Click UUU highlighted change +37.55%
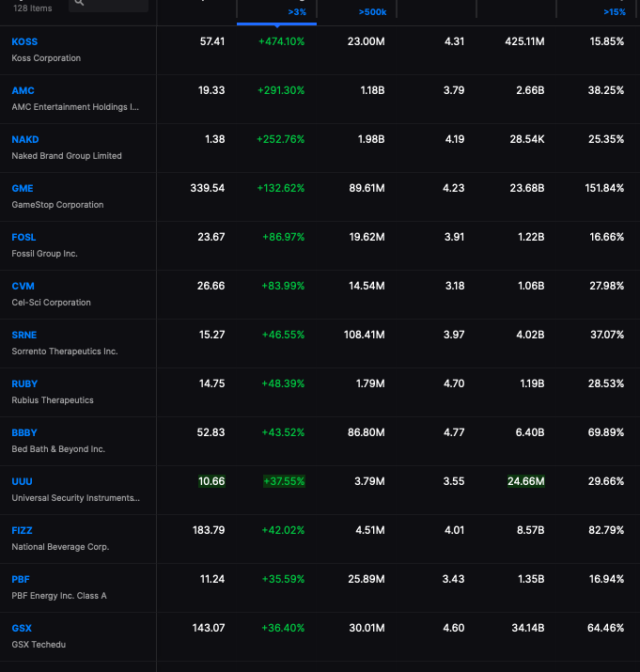The height and width of the screenshot is (672, 640). [x=284, y=481]
